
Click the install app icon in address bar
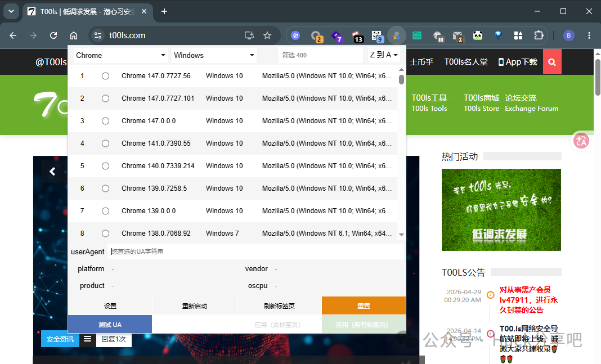(x=249, y=35)
